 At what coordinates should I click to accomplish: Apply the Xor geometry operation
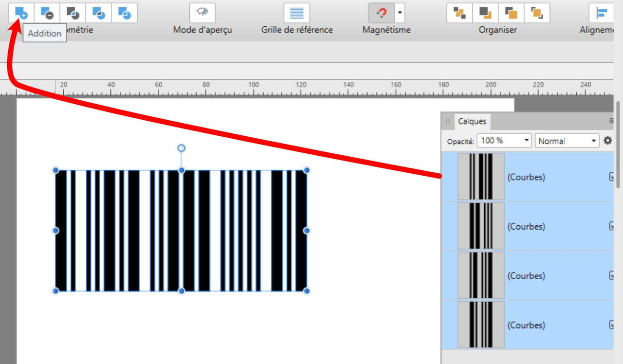(99, 13)
